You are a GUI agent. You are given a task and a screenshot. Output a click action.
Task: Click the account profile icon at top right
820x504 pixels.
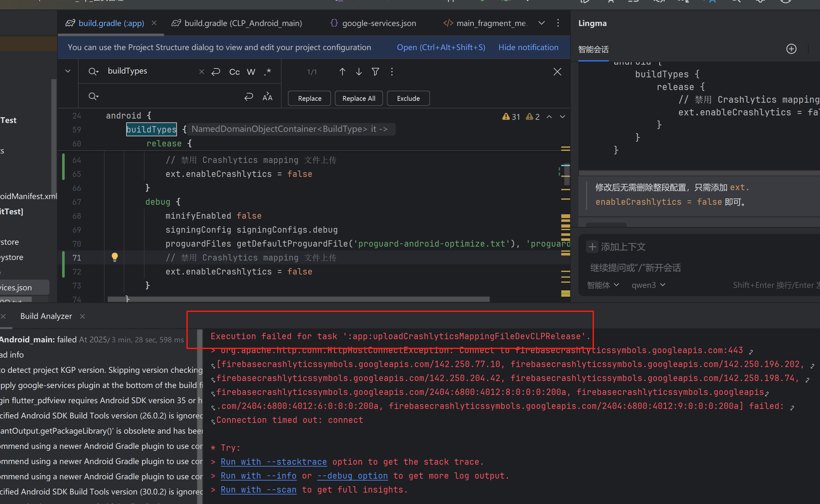point(786,1)
